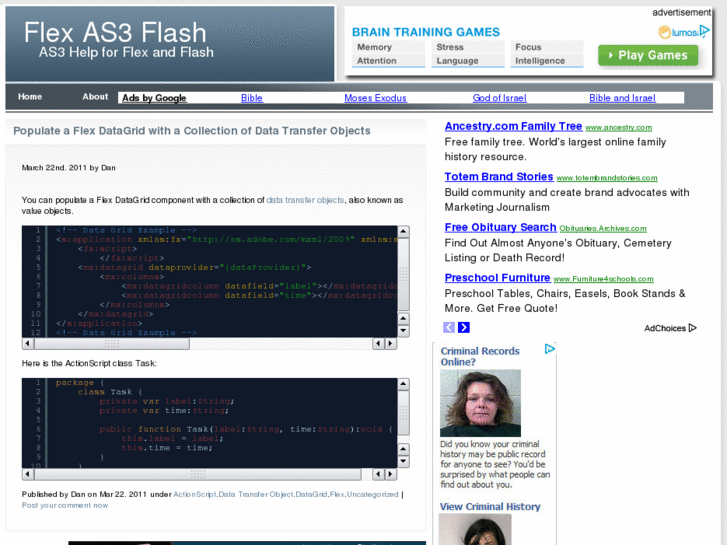Visit Obituaries.Archives.com URL link
This screenshot has height=545, width=727.
tap(603, 229)
